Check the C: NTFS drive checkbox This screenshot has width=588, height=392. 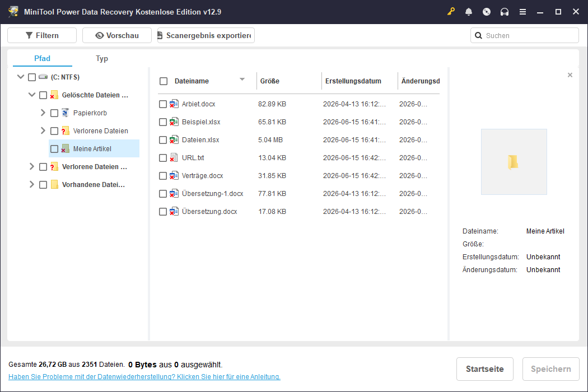click(32, 77)
